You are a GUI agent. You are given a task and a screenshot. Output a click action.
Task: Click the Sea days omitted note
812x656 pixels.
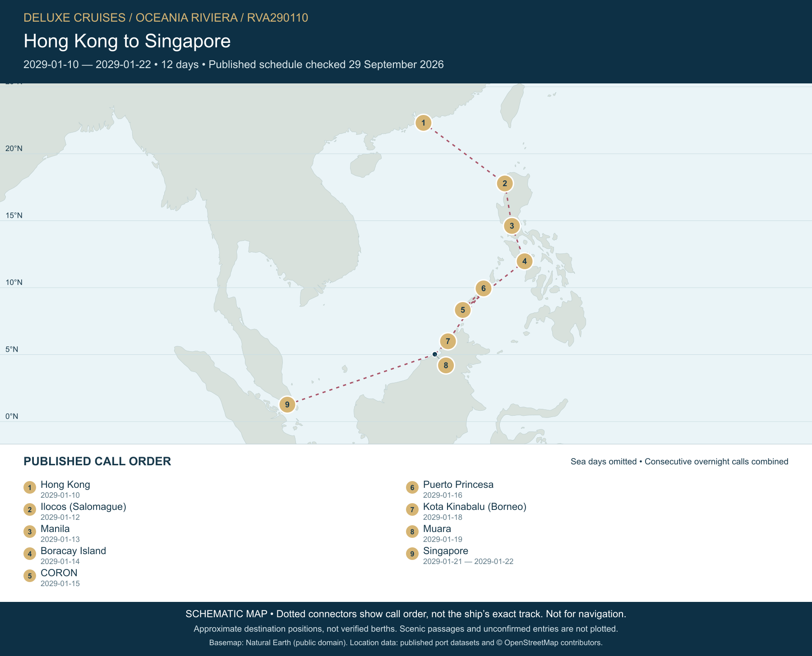coord(679,462)
